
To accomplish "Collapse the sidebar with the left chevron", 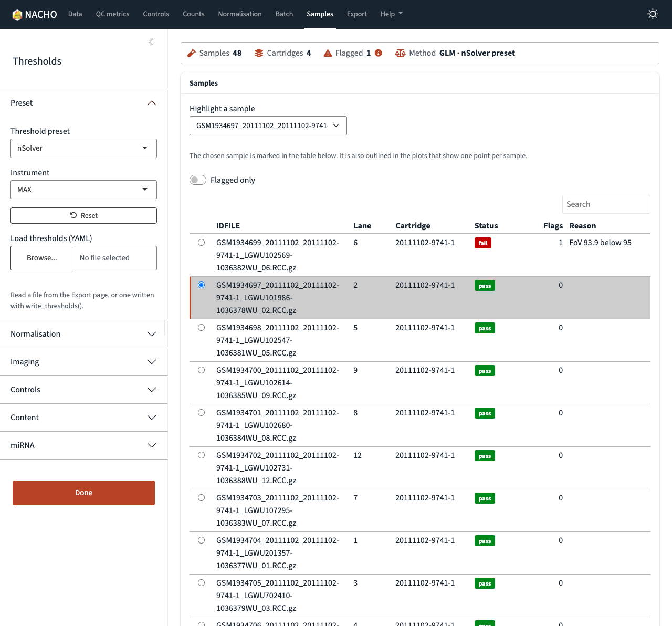I will click(x=151, y=42).
